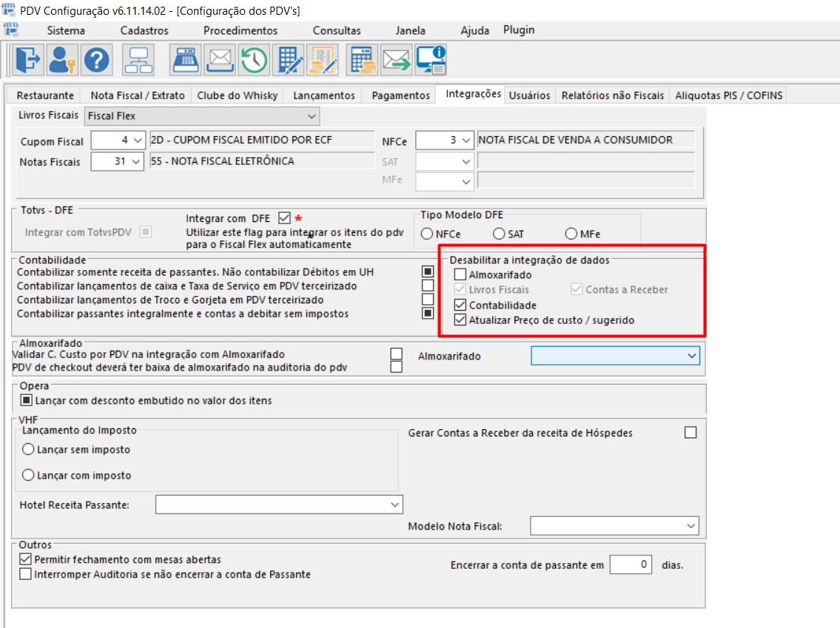The height and width of the screenshot is (628, 840).
Task: Open the calculator with coins icon
Action: click(x=363, y=59)
